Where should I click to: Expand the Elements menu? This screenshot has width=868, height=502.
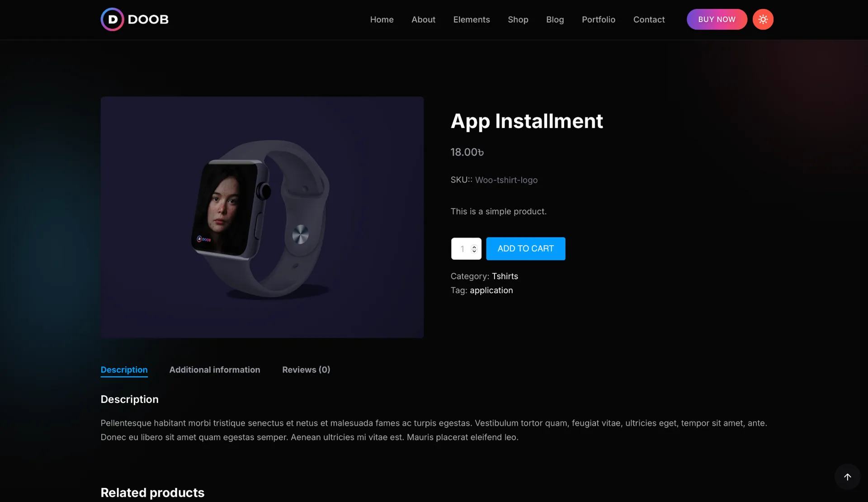471,19
